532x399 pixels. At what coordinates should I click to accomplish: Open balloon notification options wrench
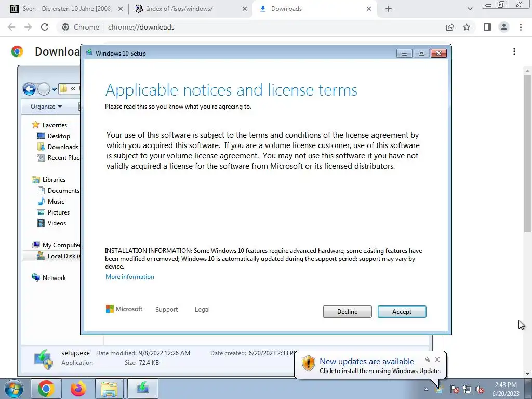[428, 360]
